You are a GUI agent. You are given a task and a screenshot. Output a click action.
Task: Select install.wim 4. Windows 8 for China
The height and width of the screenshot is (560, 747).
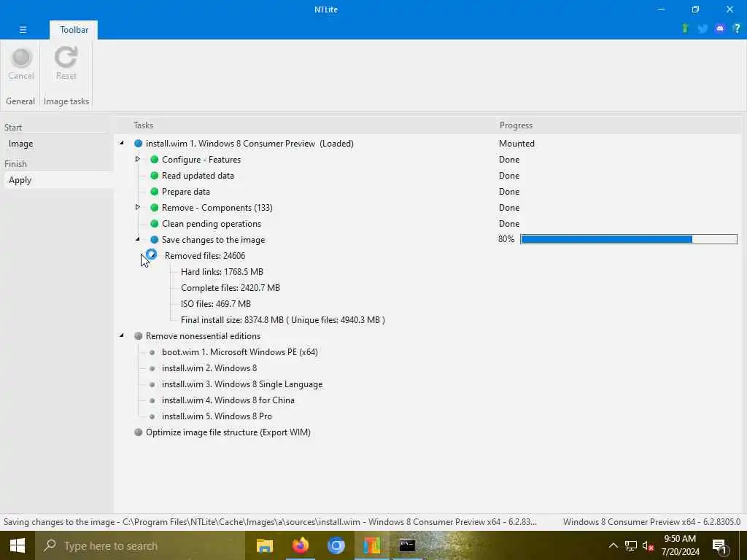click(228, 400)
